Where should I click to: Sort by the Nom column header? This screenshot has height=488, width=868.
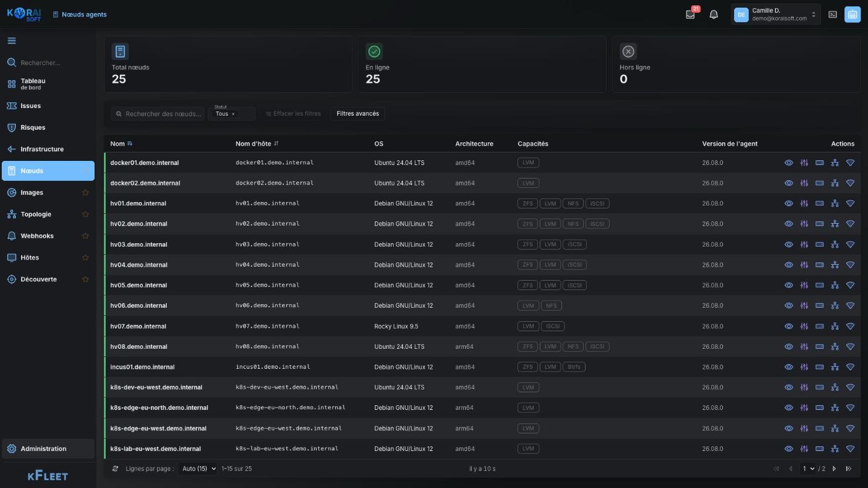(121, 144)
